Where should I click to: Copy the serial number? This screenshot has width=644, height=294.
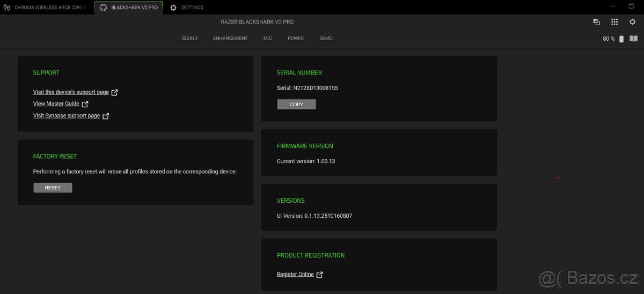(296, 105)
